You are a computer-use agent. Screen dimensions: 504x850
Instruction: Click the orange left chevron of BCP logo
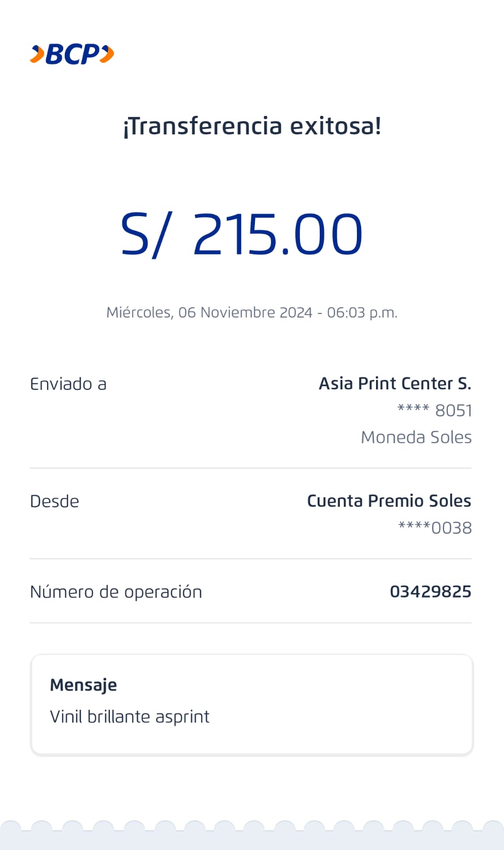[37, 54]
